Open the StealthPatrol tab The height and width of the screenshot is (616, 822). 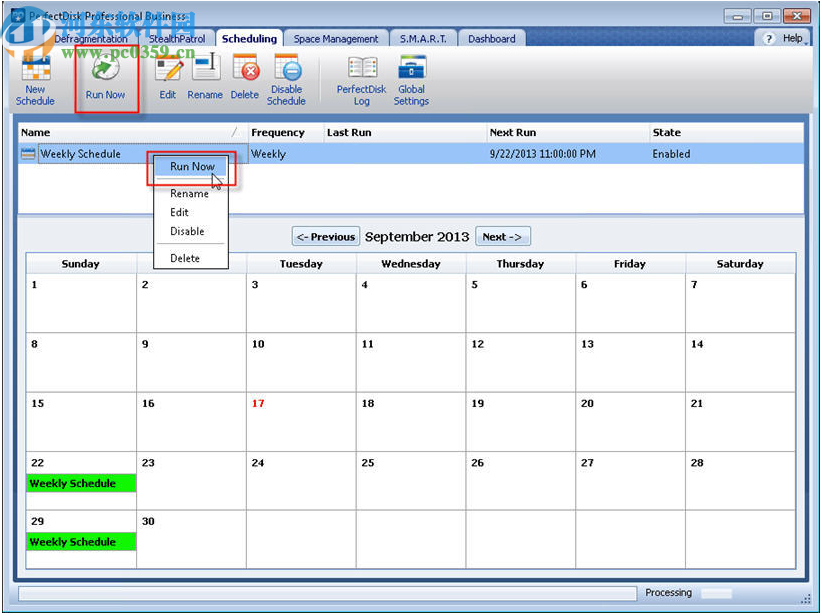click(176, 38)
